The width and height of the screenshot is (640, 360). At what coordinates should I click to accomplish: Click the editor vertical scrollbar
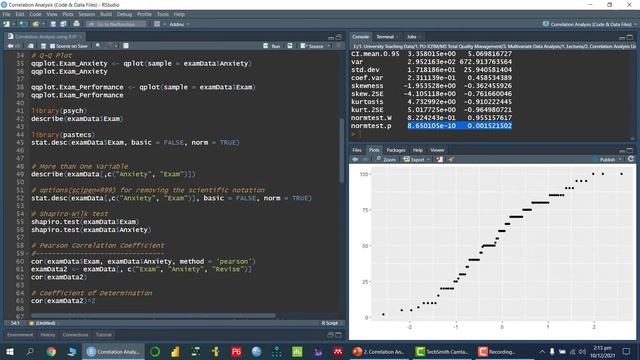[342, 151]
